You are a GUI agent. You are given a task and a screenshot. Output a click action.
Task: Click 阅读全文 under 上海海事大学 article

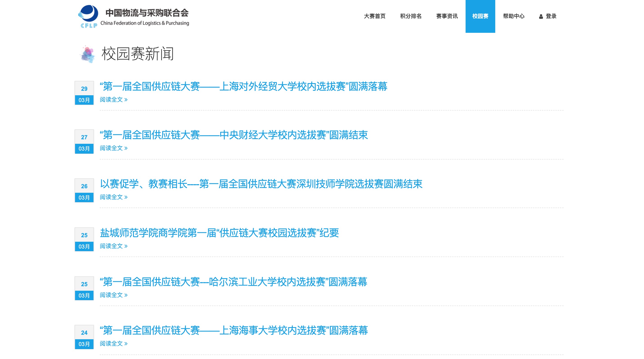pos(113,343)
